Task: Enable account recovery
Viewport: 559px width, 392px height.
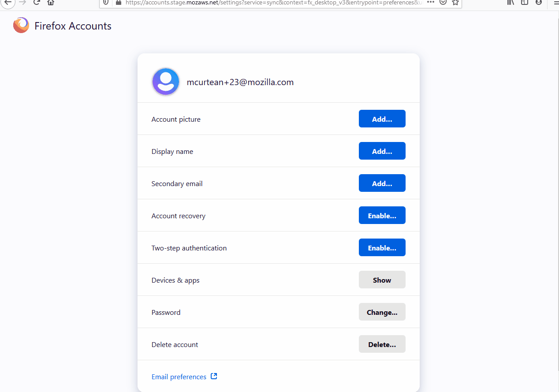Action: pos(382,216)
